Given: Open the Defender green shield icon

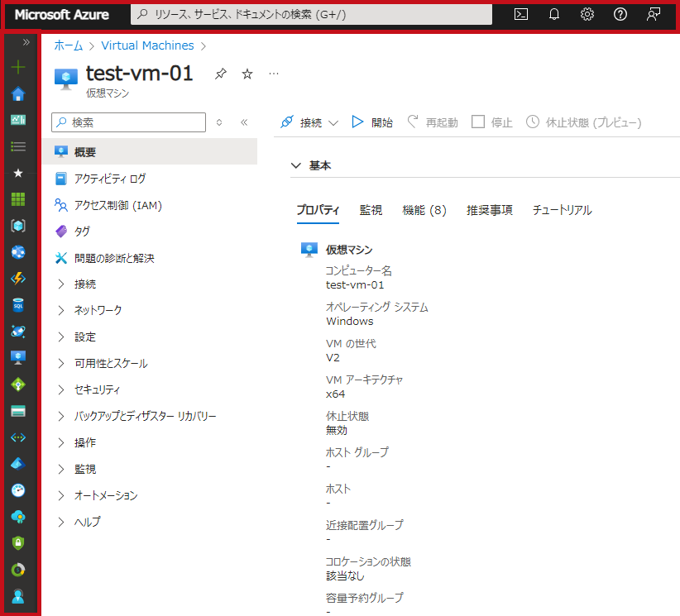Looking at the screenshot, I should click(x=18, y=543).
